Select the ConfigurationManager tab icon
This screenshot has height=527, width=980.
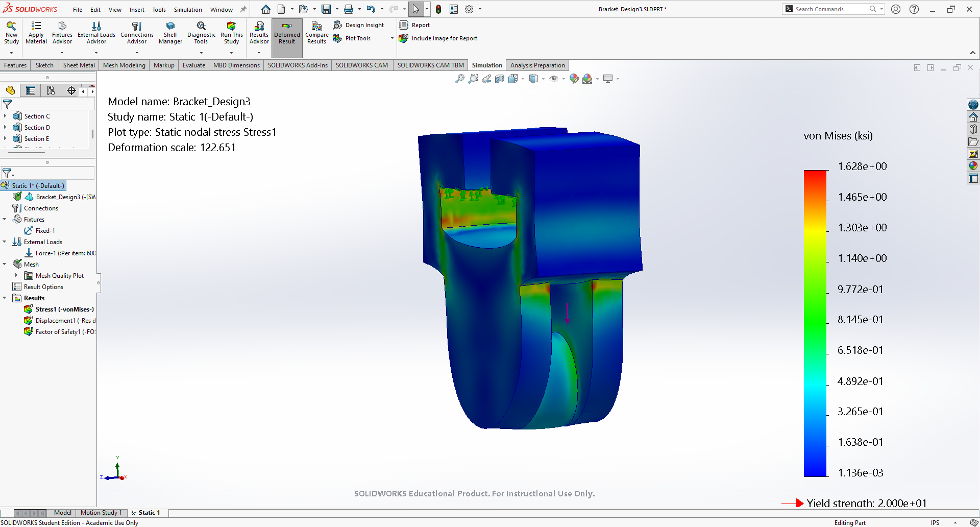(x=51, y=91)
